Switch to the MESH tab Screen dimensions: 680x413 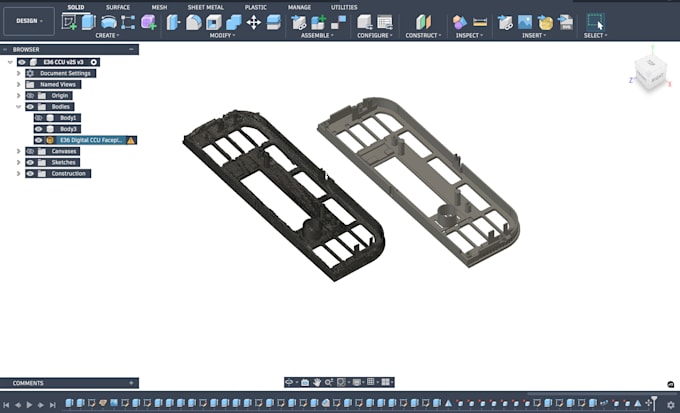coord(159,7)
